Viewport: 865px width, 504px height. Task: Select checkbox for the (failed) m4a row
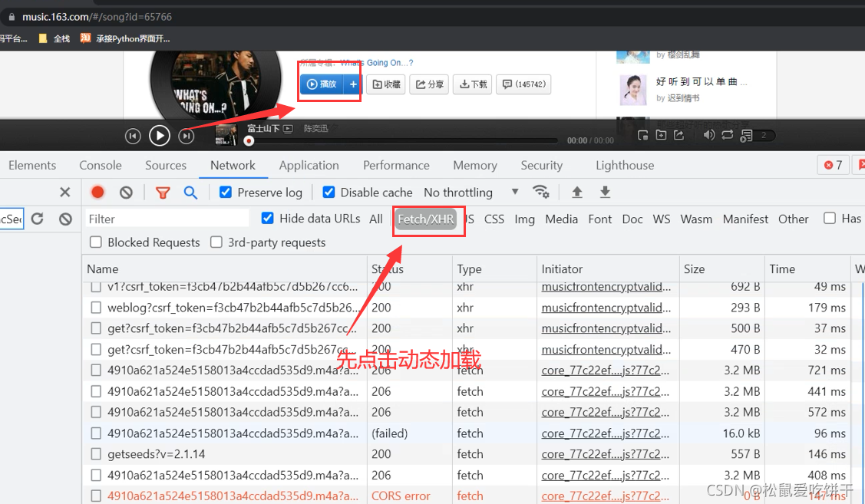click(96, 433)
